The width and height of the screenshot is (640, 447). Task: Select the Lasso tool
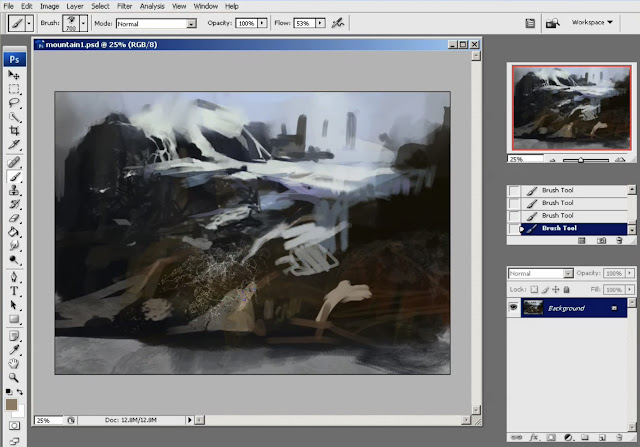coord(14,102)
